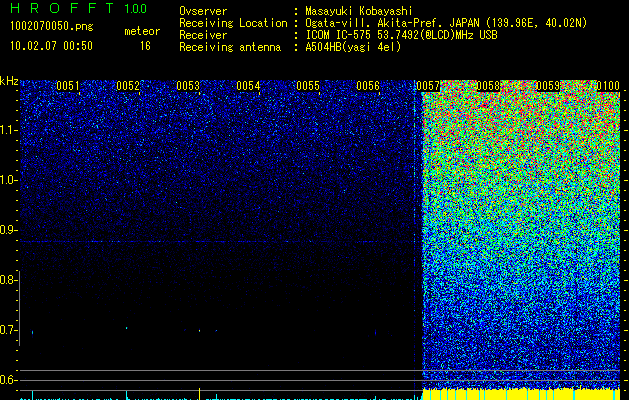Click the 0100 time marker
This screenshot has width=629, height=400.
608,86
